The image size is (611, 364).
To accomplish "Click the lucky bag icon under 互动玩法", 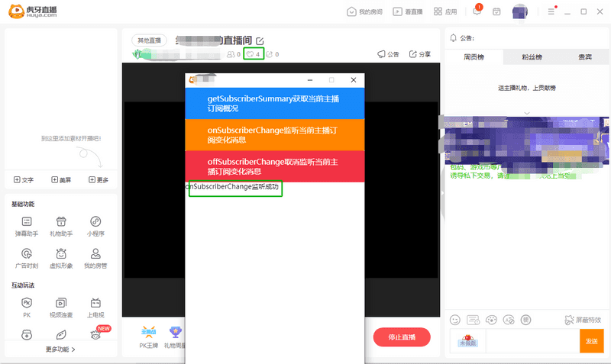I will (27, 335).
